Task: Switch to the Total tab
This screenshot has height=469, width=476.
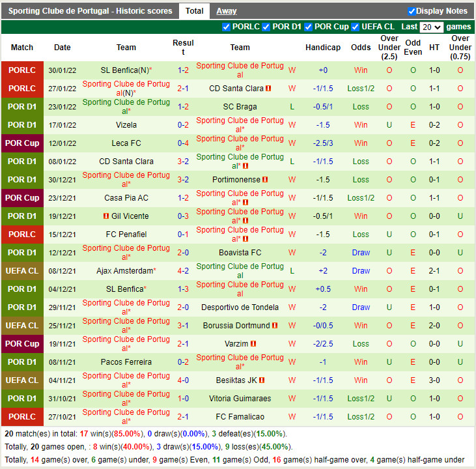Action: click(194, 11)
